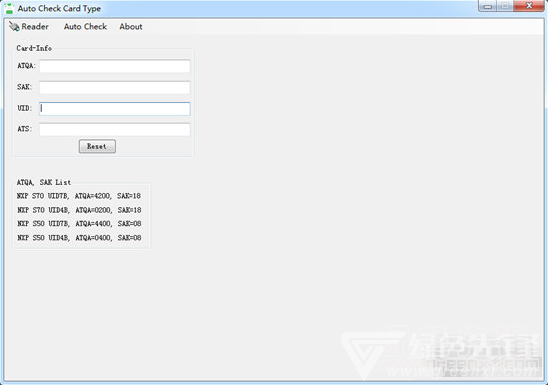Viewport: 548px width, 385px height.
Task: Click the ATQA, SAK List heading
Action: click(x=44, y=182)
